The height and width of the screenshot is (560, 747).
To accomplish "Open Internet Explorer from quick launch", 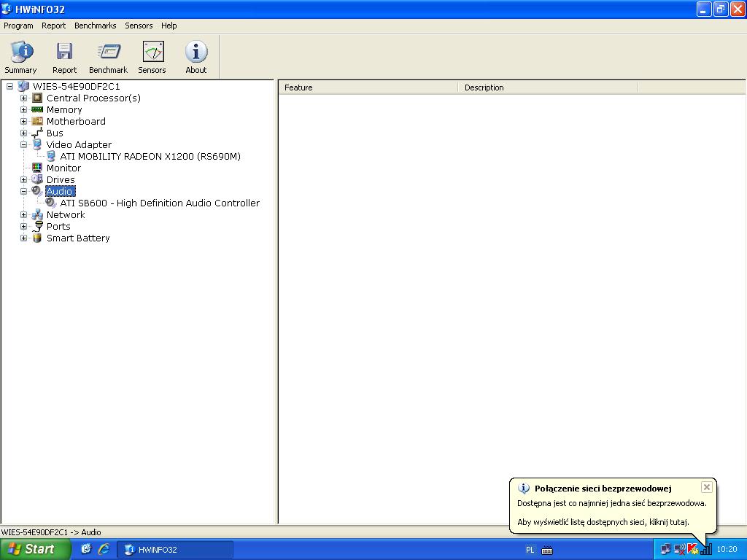I will [x=104, y=549].
